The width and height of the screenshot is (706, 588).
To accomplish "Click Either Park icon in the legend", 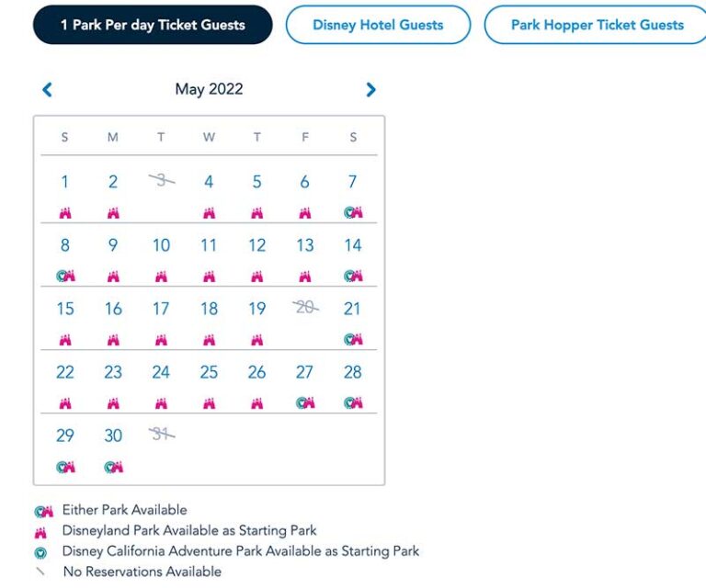I will tap(43, 511).
